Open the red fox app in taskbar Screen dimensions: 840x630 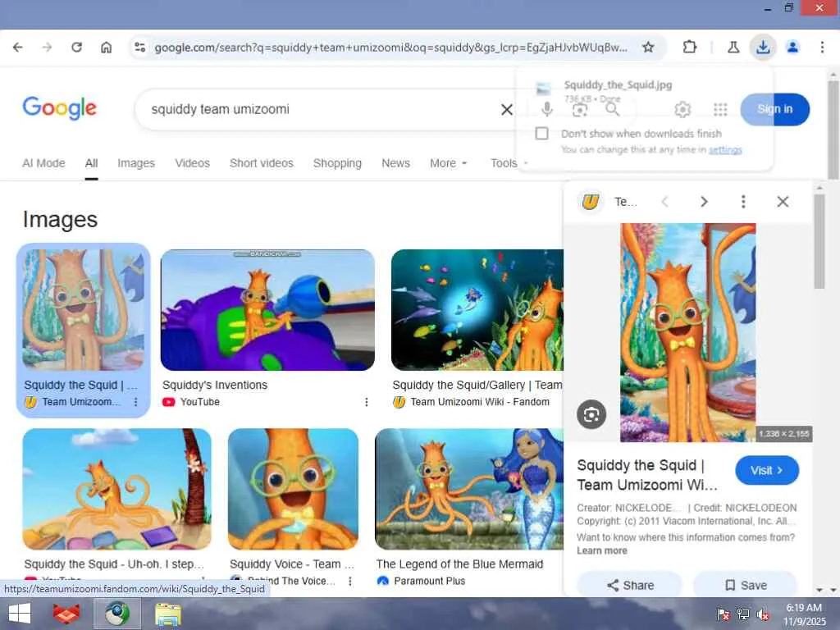pos(66,614)
